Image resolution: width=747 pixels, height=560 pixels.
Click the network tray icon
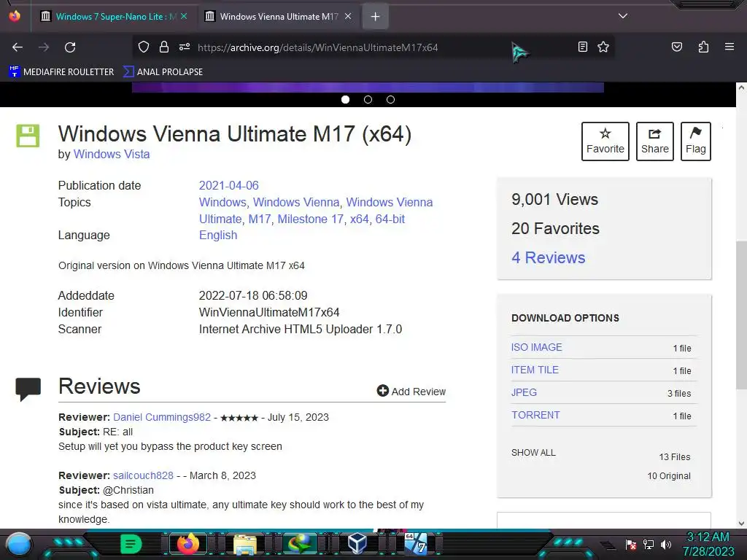coord(649,544)
